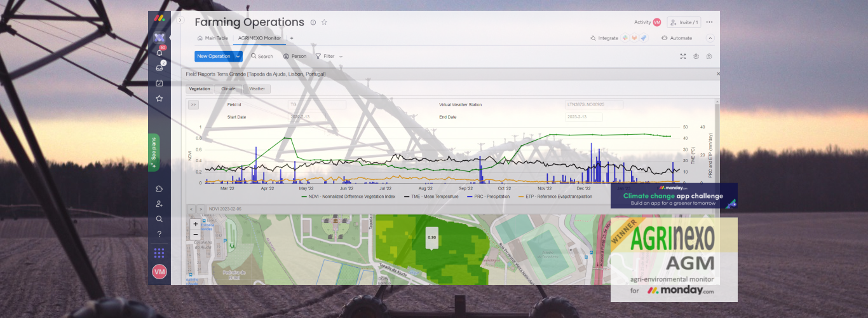Select the Vegetation report tab
Viewport: 868px width, 318px height.
click(200, 89)
